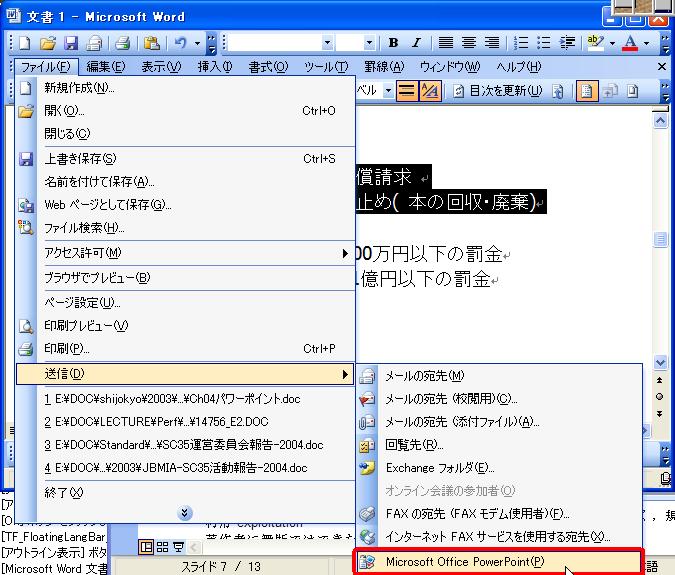Screen dimensions: 675x575
Task: Select Exchange フォルダ submenu item
Action: 499,468
